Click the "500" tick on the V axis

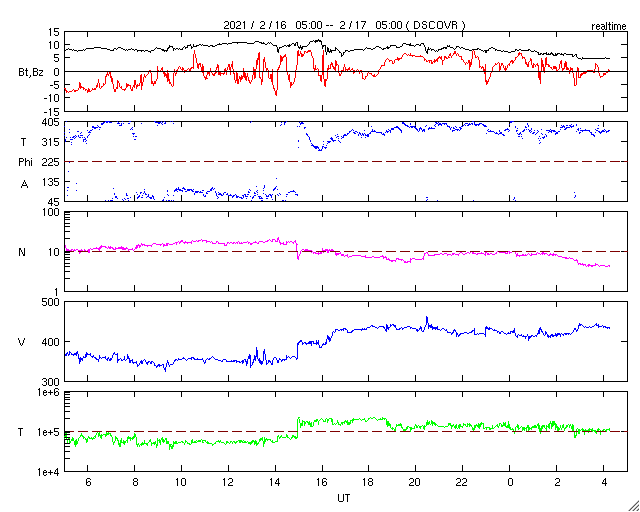(51, 302)
